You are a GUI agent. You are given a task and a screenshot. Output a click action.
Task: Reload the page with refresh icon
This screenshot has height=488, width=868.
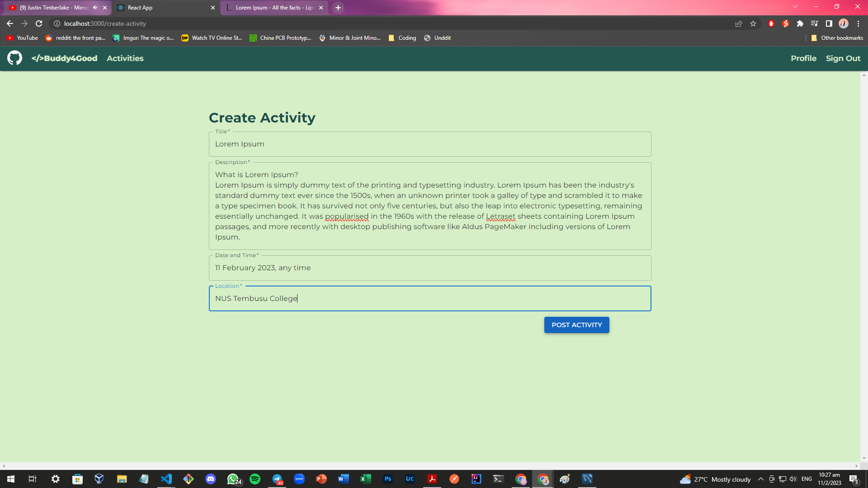pos(39,23)
